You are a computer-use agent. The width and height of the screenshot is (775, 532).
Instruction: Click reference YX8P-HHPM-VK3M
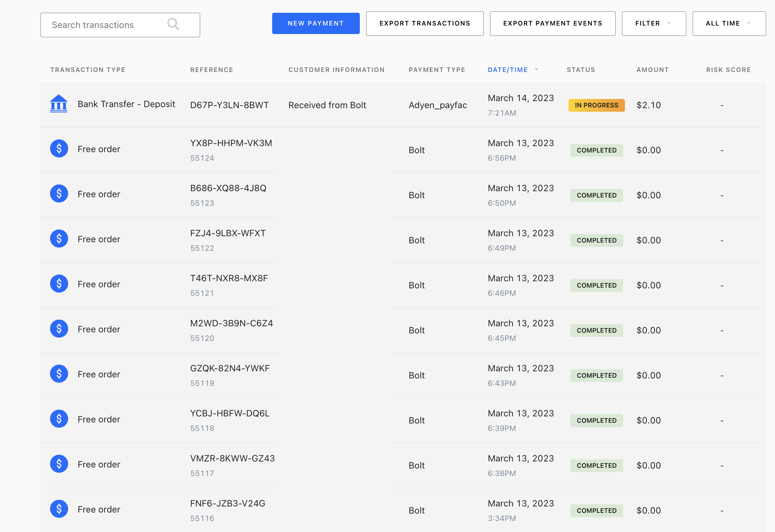tap(231, 143)
